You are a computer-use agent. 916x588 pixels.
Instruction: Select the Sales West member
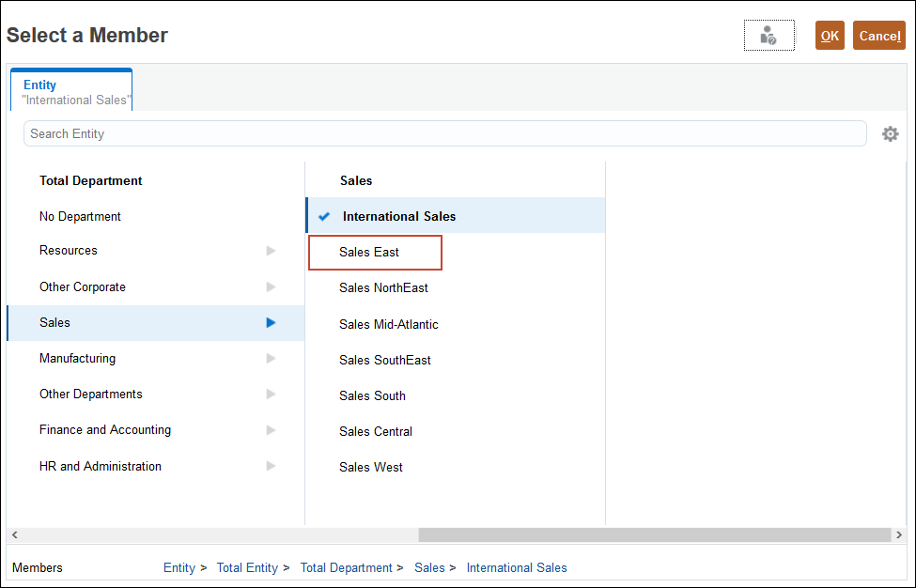pos(370,467)
